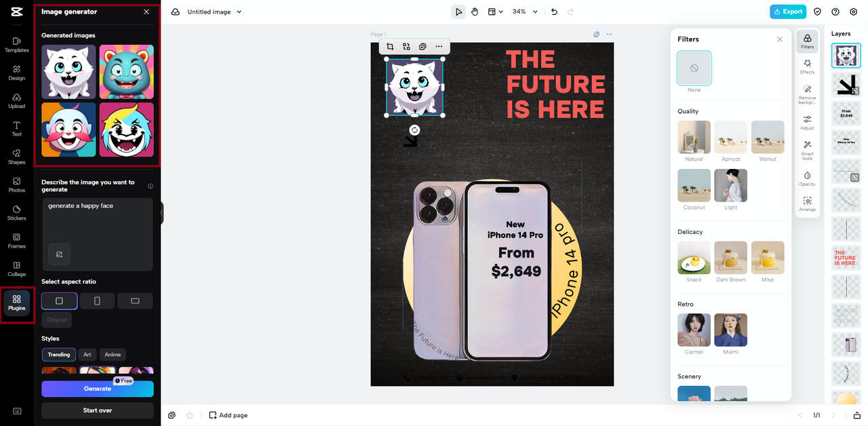The image size is (868, 426).
Task: Open the Frames panel in sidebar
Action: pyautogui.click(x=16, y=240)
